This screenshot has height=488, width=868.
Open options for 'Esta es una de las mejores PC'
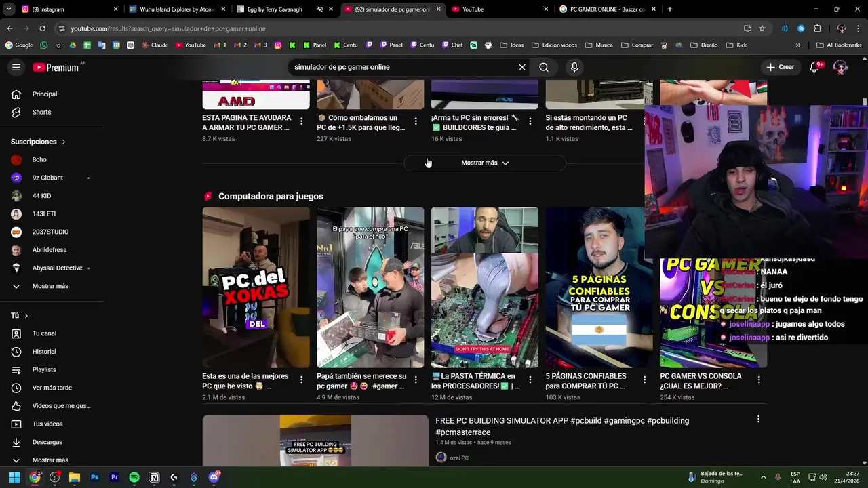pyautogui.click(x=301, y=380)
